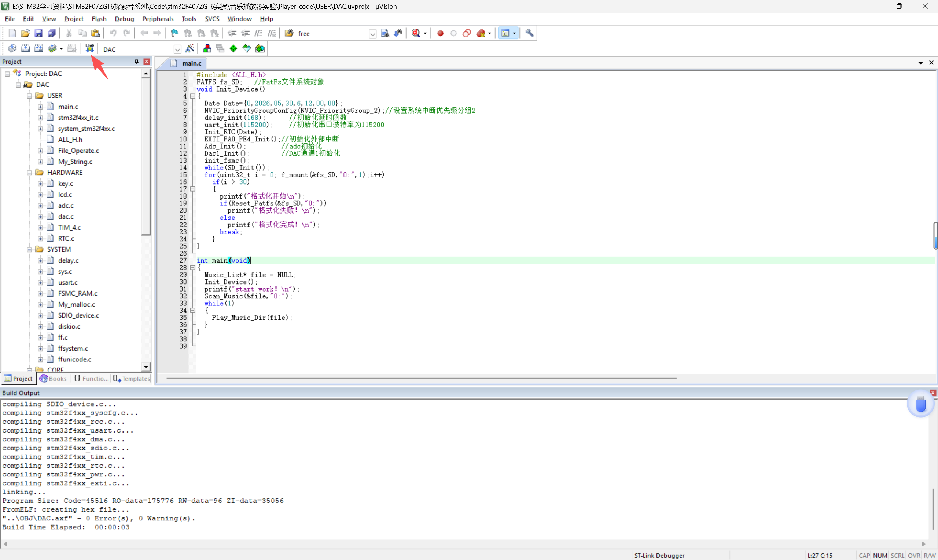Open the target selection dropdown showing DAC
The height and width of the screenshot is (560, 938).
pyautogui.click(x=177, y=49)
